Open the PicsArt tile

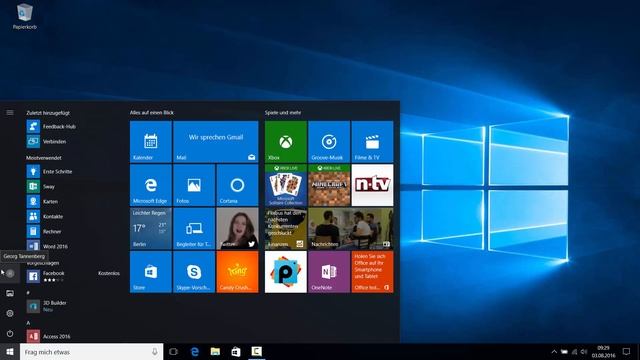pyautogui.click(x=286, y=272)
